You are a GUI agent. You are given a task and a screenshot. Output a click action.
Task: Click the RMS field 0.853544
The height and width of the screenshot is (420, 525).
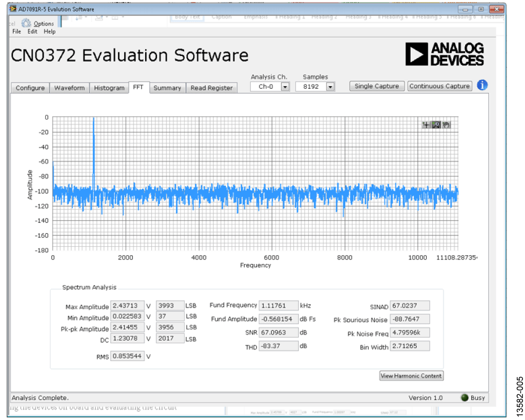[x=127, y=356]
